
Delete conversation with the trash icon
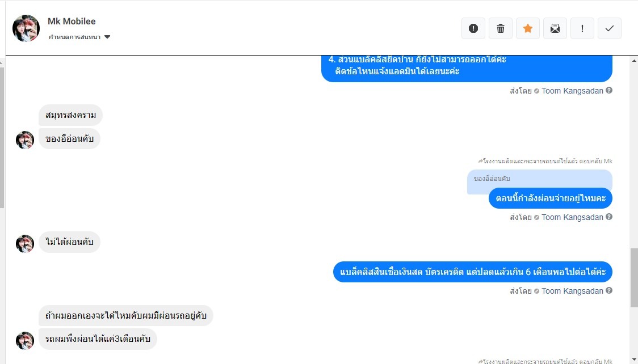pyautogui.click(x=501, y=28)
